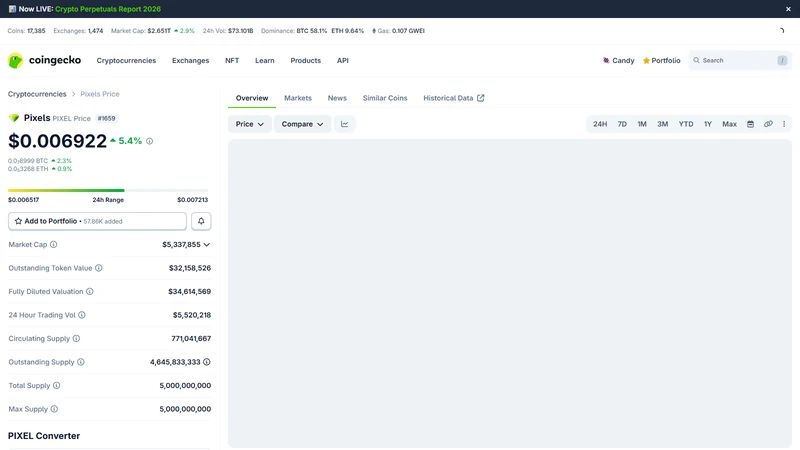Click the Add to Portfolio button
800x450 pixels.
point(97,221)
